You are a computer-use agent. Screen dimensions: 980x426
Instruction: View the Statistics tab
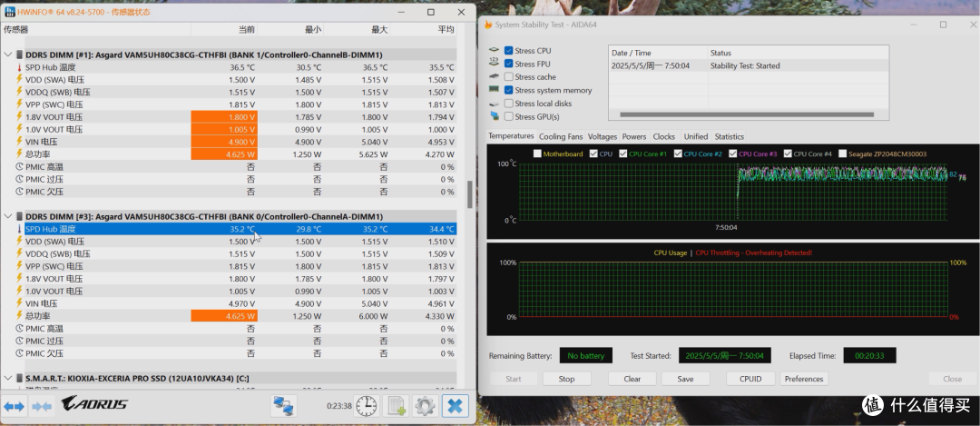pos(730,136)
